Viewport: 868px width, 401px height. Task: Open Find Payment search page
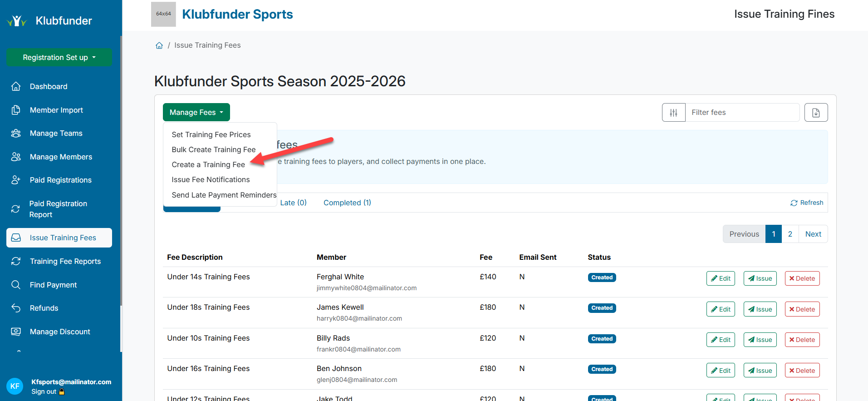click(53, 285)
